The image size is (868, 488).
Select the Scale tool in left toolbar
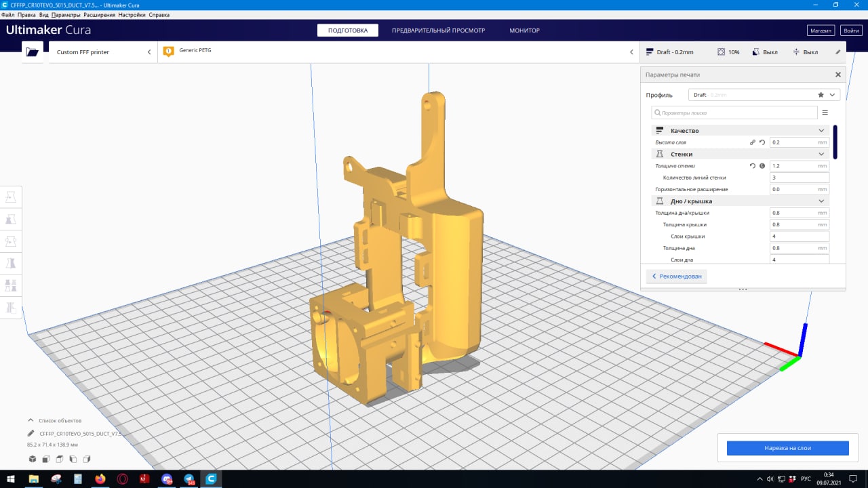(x=11, y=219)
